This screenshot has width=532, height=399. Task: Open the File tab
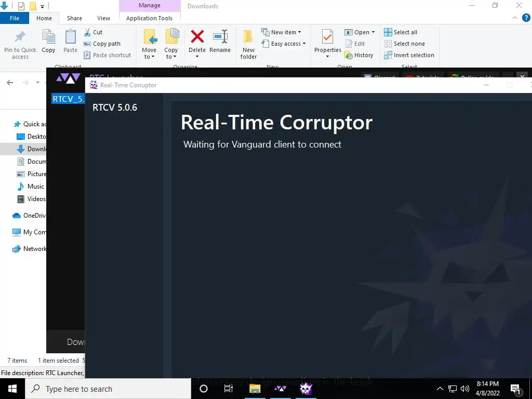point(15,18)
